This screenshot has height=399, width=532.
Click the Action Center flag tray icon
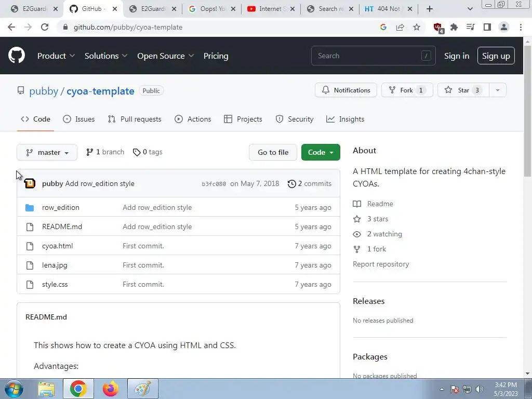pos(455,389)
